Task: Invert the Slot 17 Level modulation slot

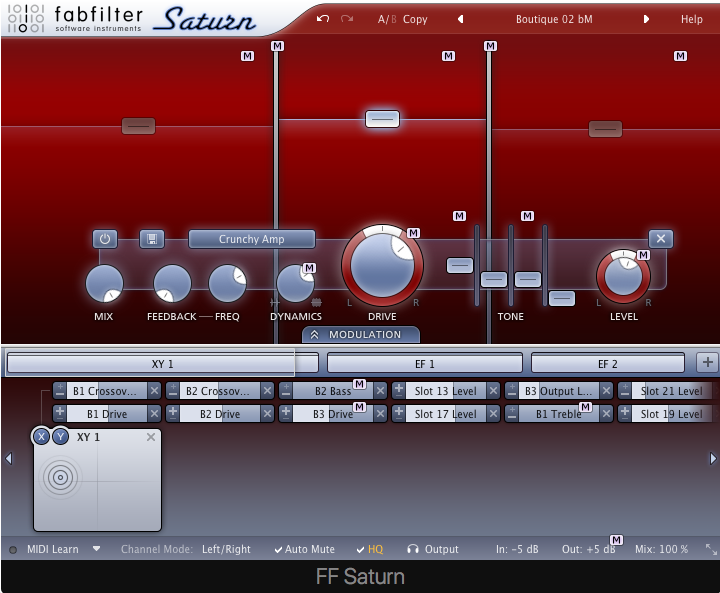Action: point(399,414)
